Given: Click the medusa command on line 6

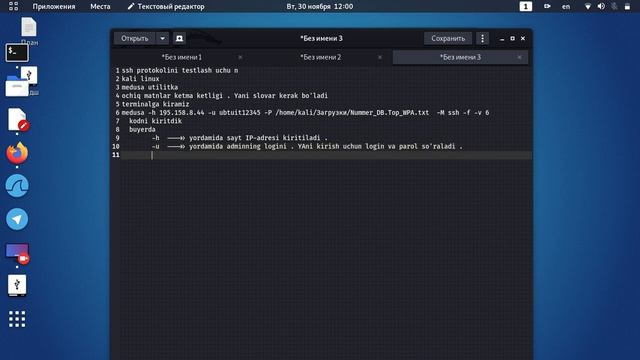Looking at the screenshot, I should pos(305,113).
